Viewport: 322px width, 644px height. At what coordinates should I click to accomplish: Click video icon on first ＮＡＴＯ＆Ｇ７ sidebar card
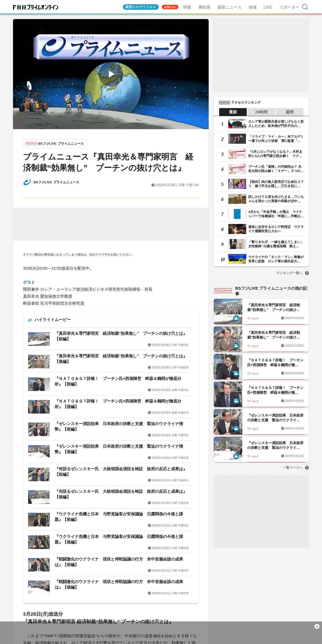236,373
